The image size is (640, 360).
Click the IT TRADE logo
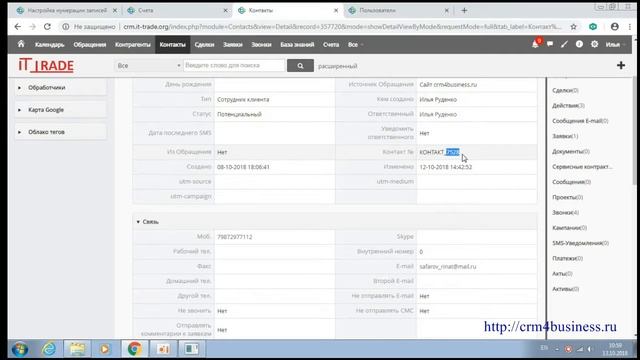[46, 65]
